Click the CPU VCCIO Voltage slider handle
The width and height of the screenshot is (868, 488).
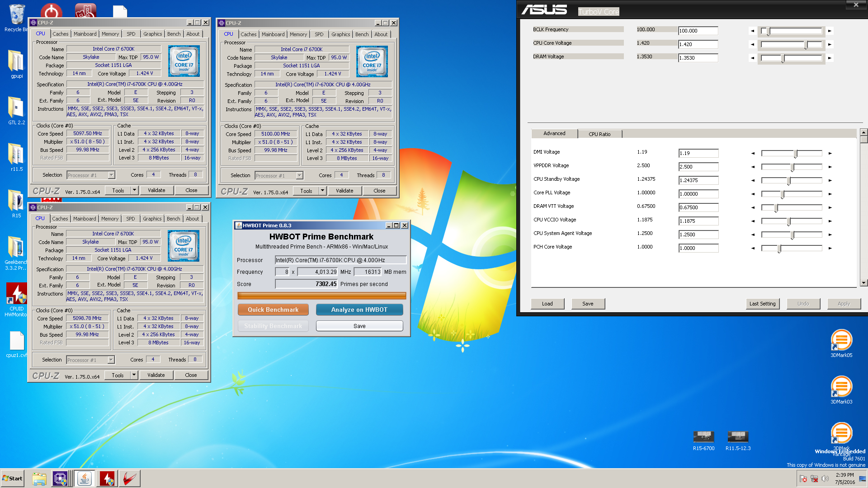click(x=789, y=221)
